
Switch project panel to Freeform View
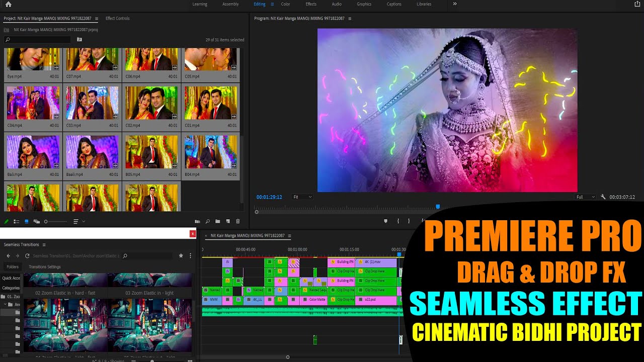click(36, 221)
